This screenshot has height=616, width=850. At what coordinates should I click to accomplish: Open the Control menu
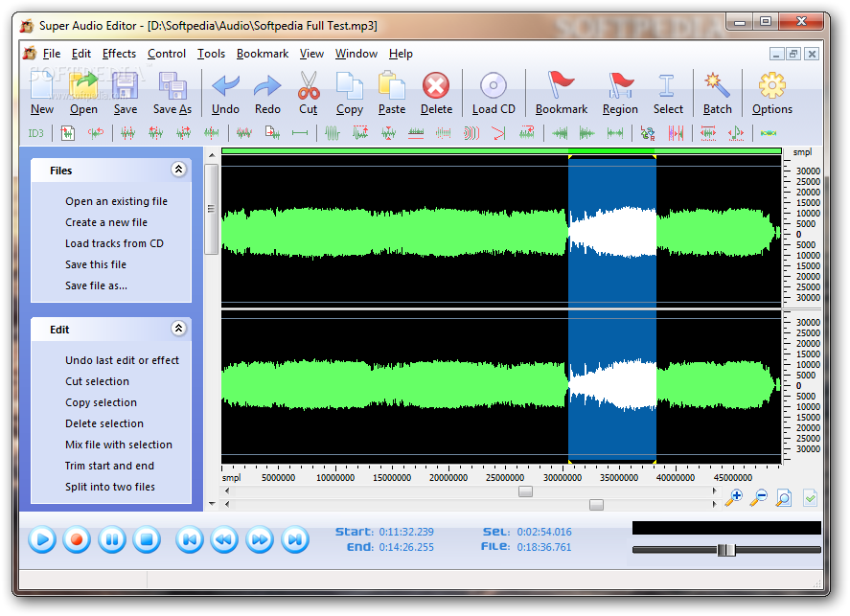pyautogui.click(x=167, y=54)
